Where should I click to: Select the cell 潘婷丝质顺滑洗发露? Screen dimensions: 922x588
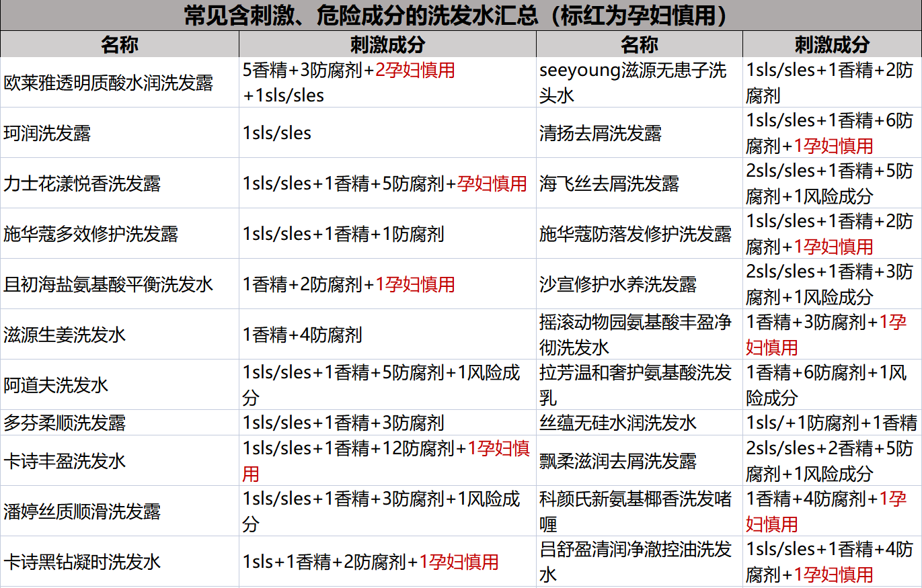120,511
